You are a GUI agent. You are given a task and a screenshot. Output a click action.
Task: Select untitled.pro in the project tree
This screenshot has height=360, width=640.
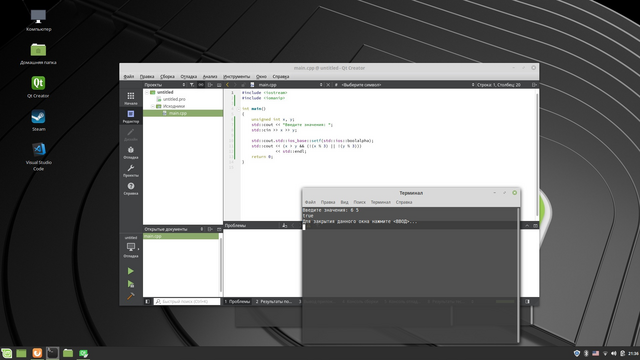click(x=174, y=99)
